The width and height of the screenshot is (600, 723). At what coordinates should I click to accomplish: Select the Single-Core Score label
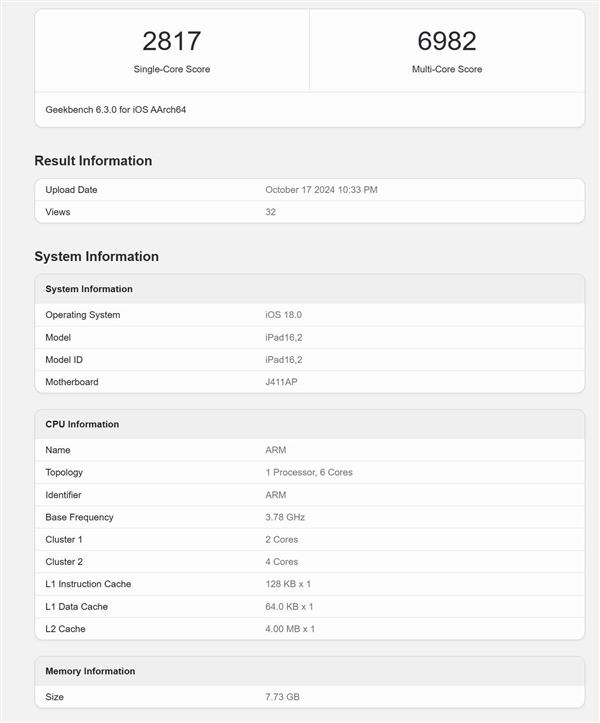point(172,69)
